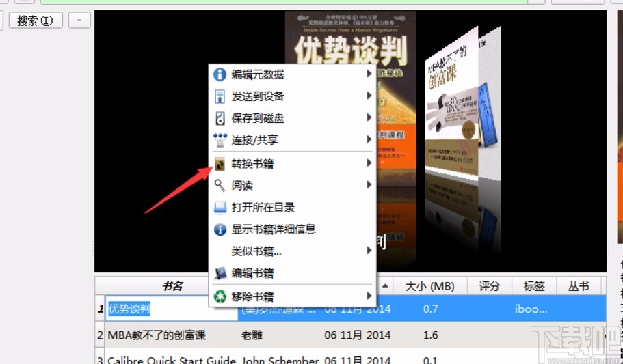Screen dimensions: 623x364
Task: Click the minus button beside 搜索
Action: point(79,20)
